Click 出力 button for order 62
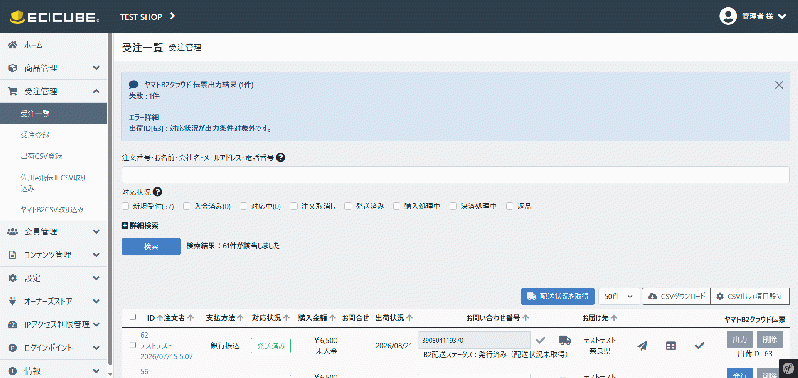 (739, 340)
